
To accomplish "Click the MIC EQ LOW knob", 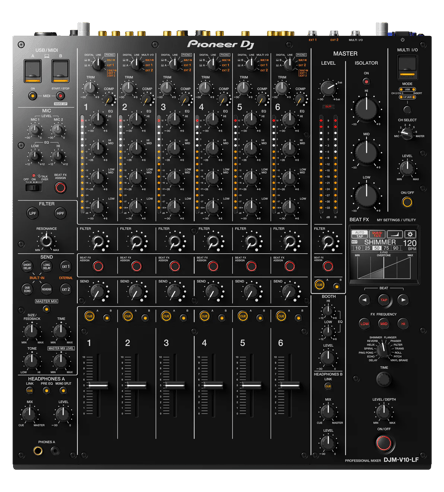I will click(35, 156).
